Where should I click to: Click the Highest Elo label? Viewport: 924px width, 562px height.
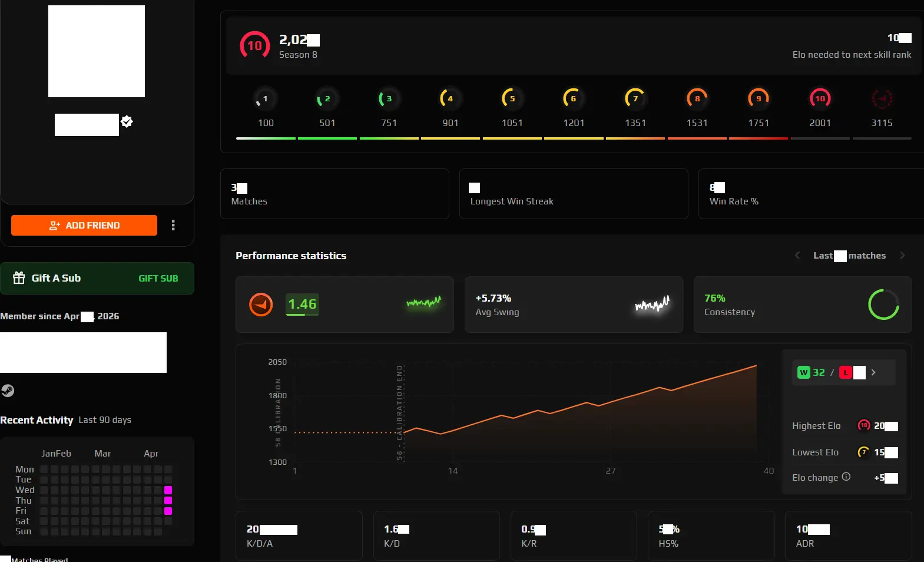tap(816, 426)
